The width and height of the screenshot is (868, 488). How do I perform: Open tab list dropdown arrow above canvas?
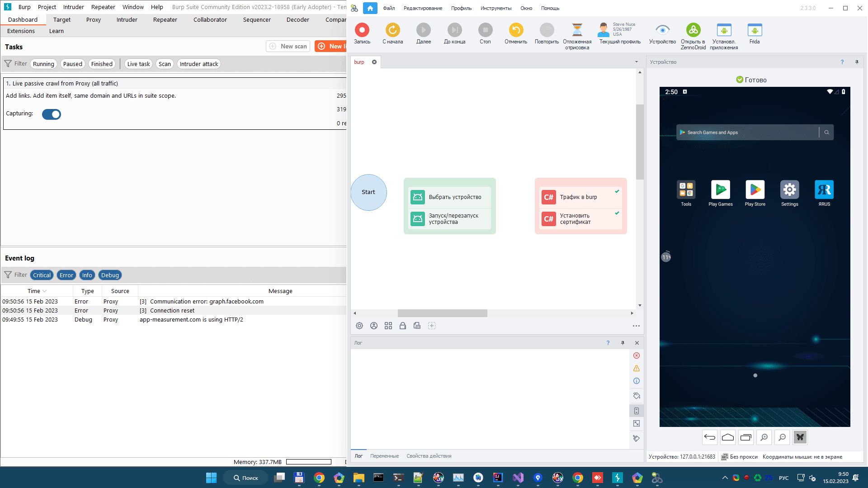637,62
